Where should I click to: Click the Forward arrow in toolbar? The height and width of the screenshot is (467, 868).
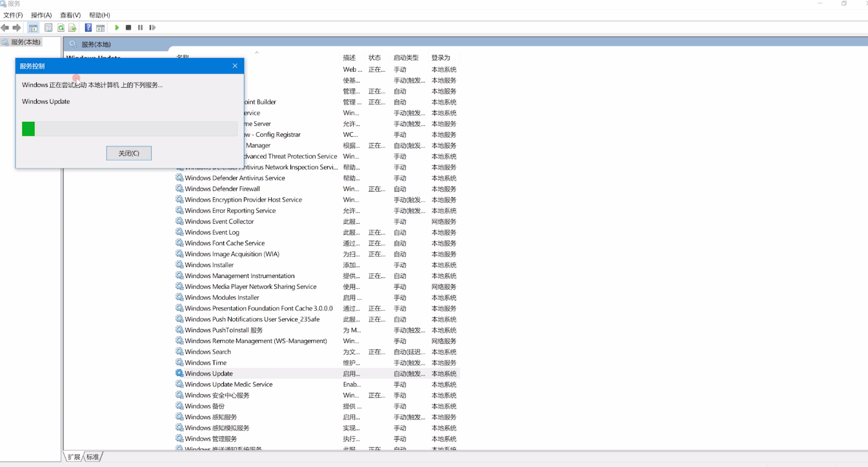click(17, 28)
